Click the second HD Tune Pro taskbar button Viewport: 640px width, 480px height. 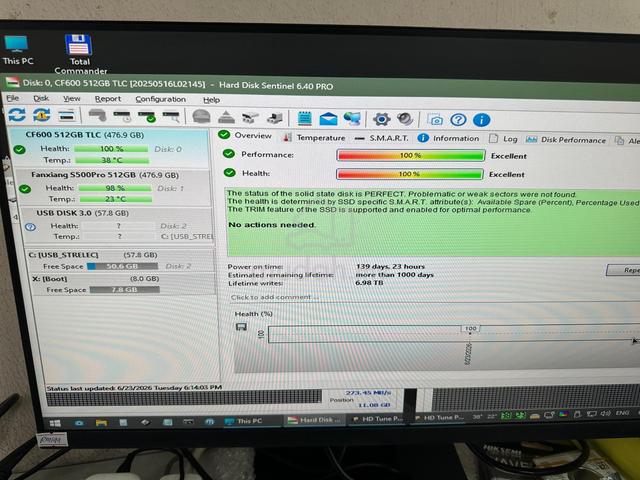click(439, 418)
